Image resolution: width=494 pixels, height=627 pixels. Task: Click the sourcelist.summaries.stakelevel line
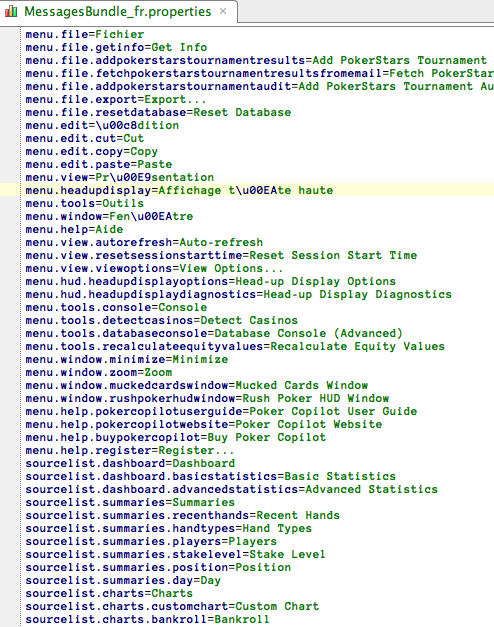pyautogui.click(x=176, y=554)
